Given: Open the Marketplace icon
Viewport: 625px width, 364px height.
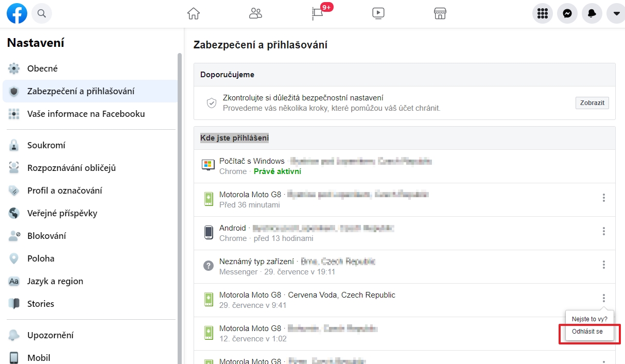Looking at the screenshot, I should [x=440, y=13].
